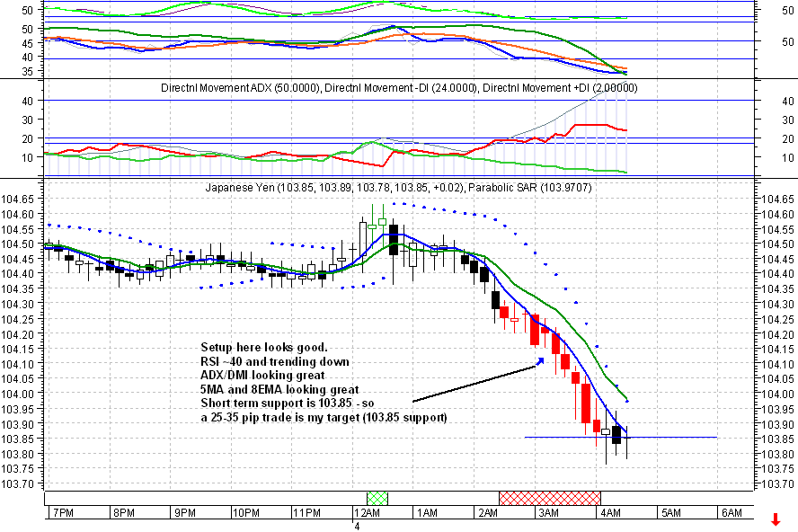Click the 5AM time axis label
The height and width of the screenshot is (532, 798).
pyautogui.click(x=670, y=512)
